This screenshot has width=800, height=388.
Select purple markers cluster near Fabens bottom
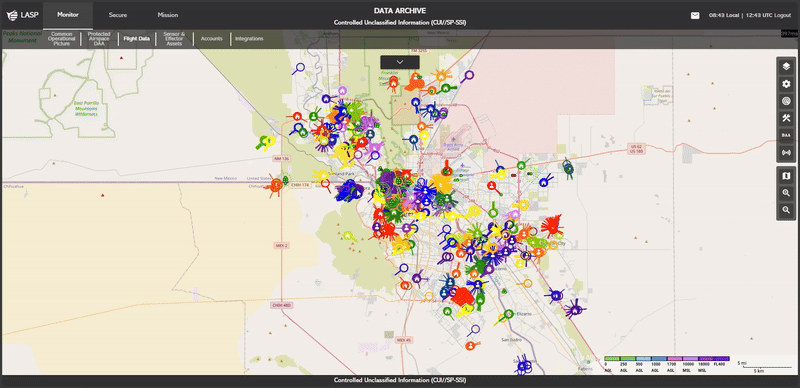pyautogui.click(x=523, y=365)
